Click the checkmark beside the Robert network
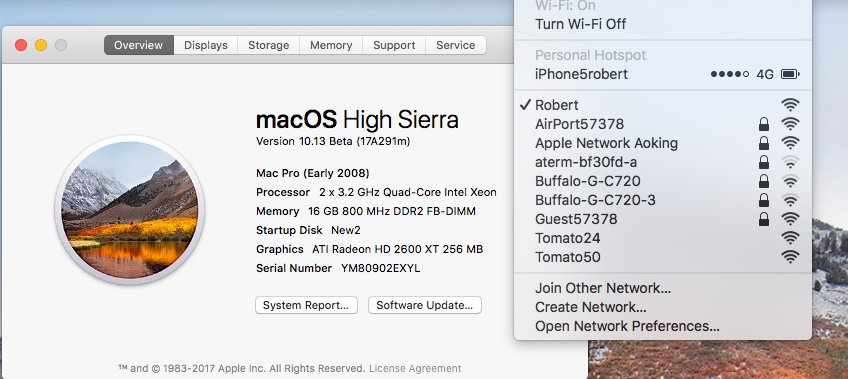848x379 pixels. pos(524,105)
